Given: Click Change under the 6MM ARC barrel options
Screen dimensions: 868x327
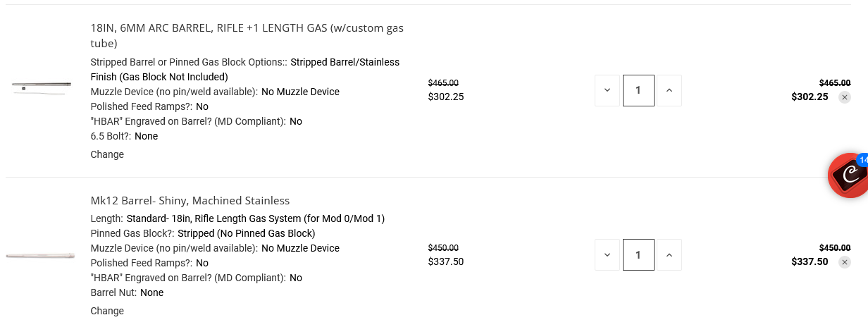Looking at the screenshot, I should click(107, 154).
